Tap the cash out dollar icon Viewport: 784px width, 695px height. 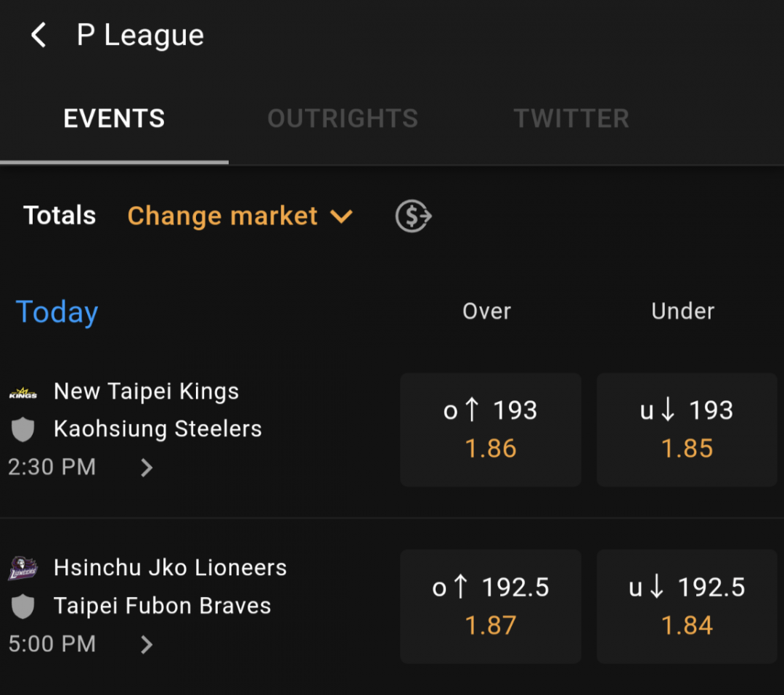(413, 216)
